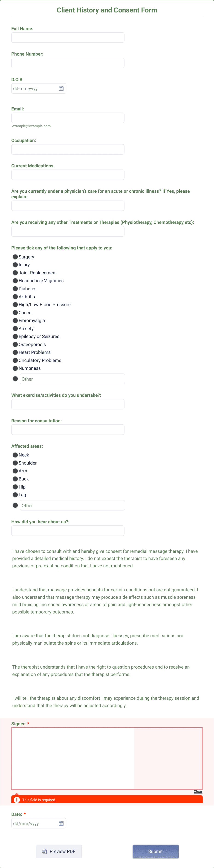Image resolution: width=214 pixels, height=868 pixels.
Task: Select the Anxiety condition
Action: [15, 329]
